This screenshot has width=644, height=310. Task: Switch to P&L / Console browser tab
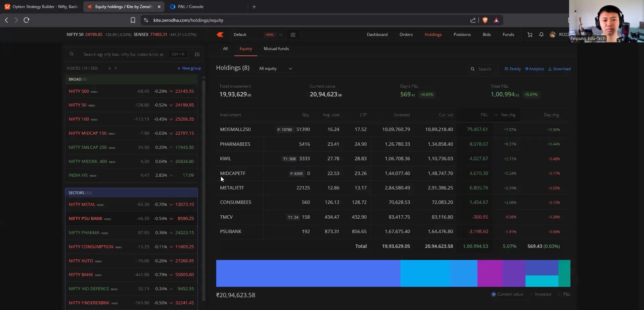(x=190, y=7)
